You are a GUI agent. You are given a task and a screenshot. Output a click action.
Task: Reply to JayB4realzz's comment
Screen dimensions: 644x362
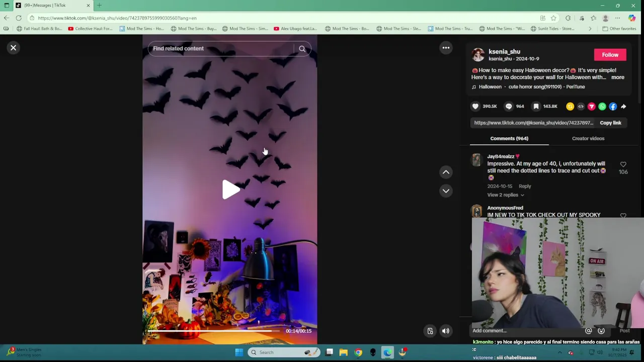tap(525, 186)
